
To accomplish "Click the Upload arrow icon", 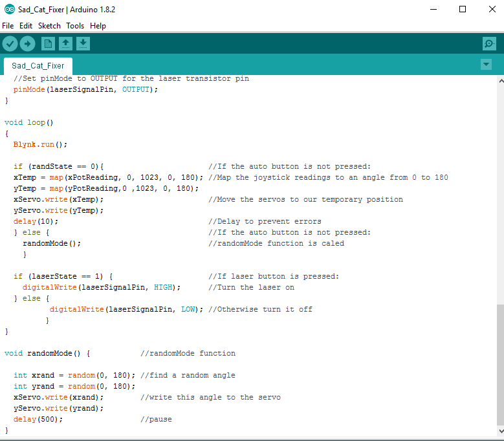I will [x=27, y=44].
